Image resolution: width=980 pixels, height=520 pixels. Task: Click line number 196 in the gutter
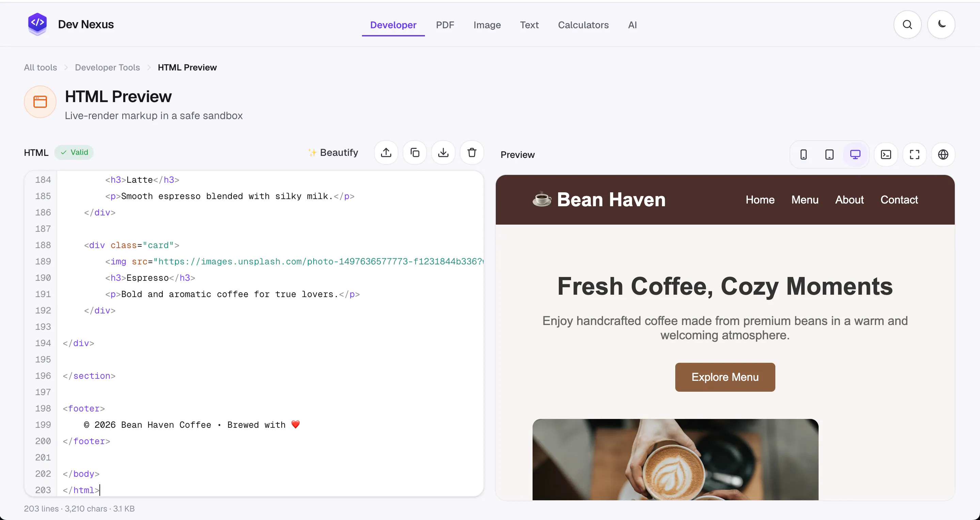pos(43,376)
